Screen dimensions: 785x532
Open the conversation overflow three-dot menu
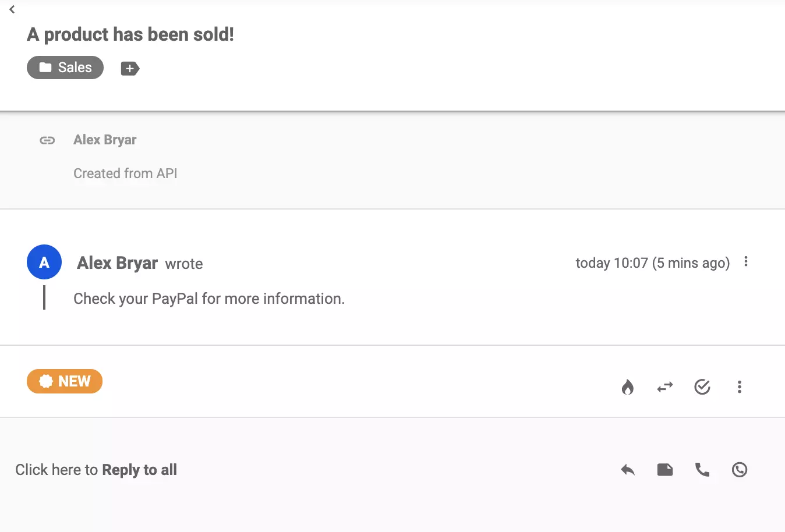point(740,386)
